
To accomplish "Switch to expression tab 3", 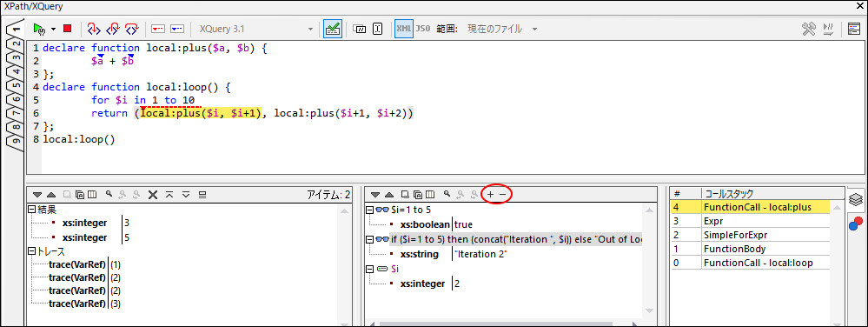I will 16,57.
